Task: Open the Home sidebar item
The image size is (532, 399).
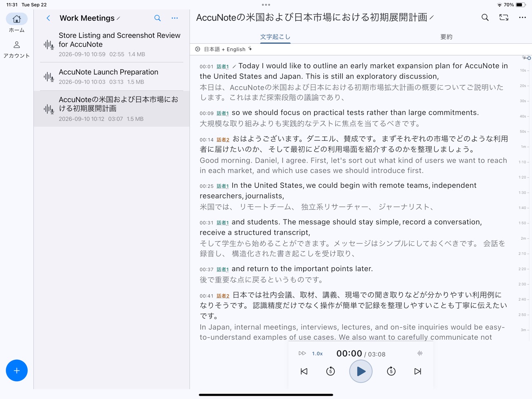Action: (x=16, y=23)
